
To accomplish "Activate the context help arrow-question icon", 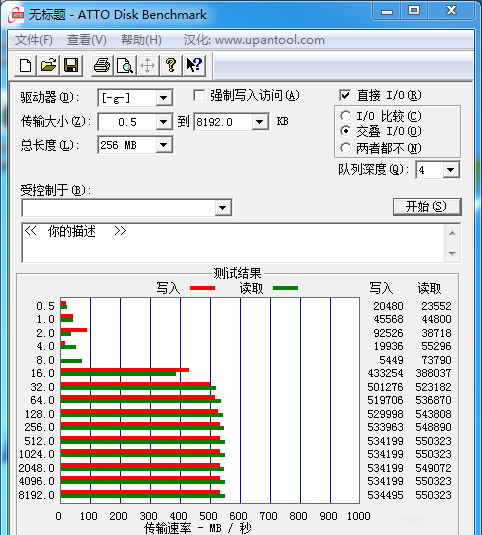I will point(194,65).
